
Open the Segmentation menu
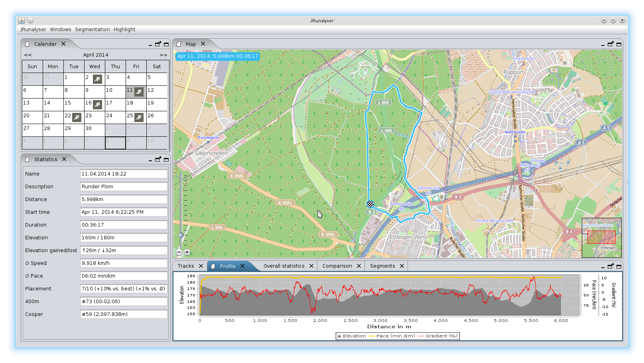coord(92,29)
